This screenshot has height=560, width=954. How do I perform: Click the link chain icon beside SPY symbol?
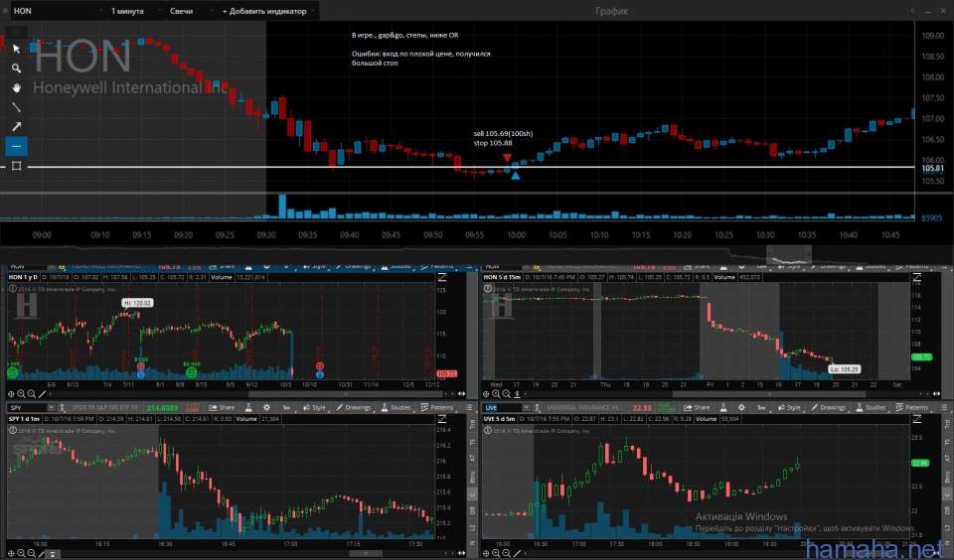pyautogui.click(x=62, y=407)
